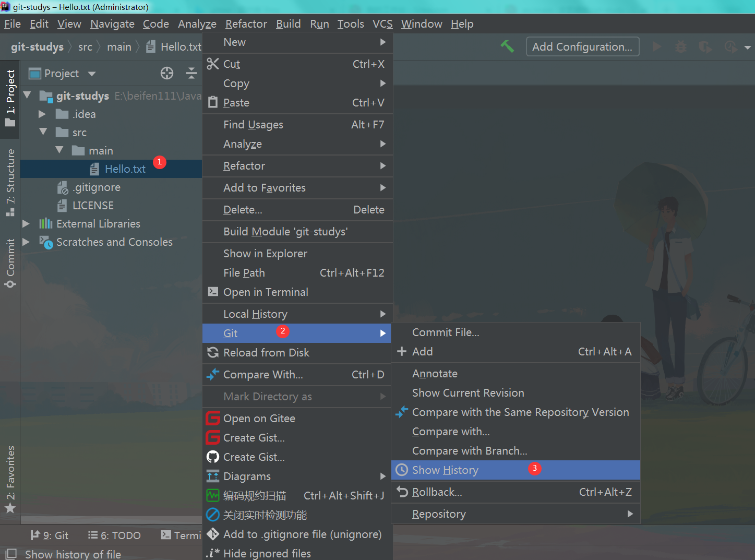Click Add in Git submenu
Image resolution: width=755 pixels, height=560 pixels.
click(x=516, y=352)
